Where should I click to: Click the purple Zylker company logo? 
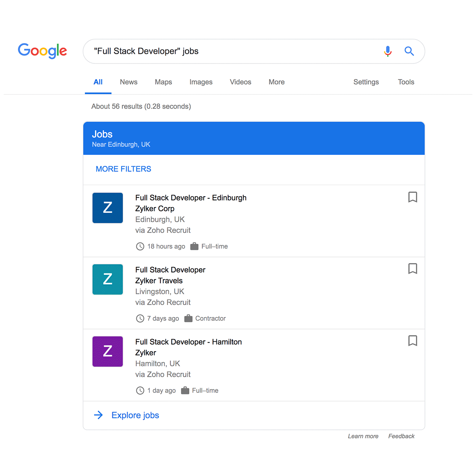[x=108, y=352]
